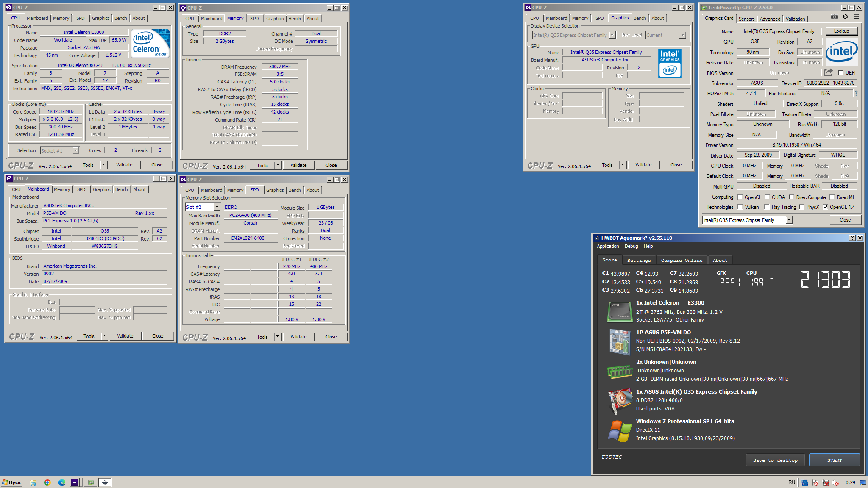The height and width of the screenshot is (488, 868).
Task: Toggle the DirectML checkbox
Action: point(832,197)
